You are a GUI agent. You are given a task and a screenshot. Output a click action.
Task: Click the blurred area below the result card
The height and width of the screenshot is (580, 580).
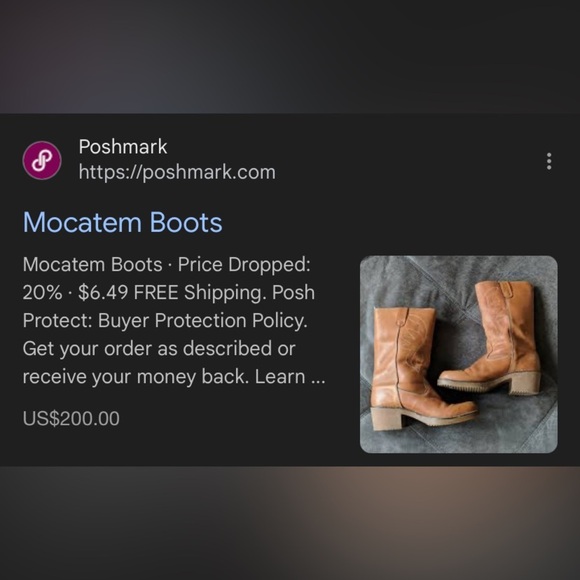click(290, 523)
